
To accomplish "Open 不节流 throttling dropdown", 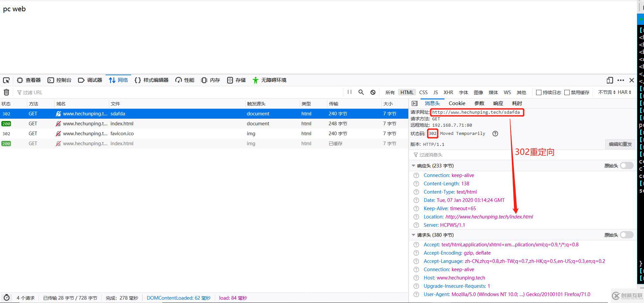I will click(607, 92).
